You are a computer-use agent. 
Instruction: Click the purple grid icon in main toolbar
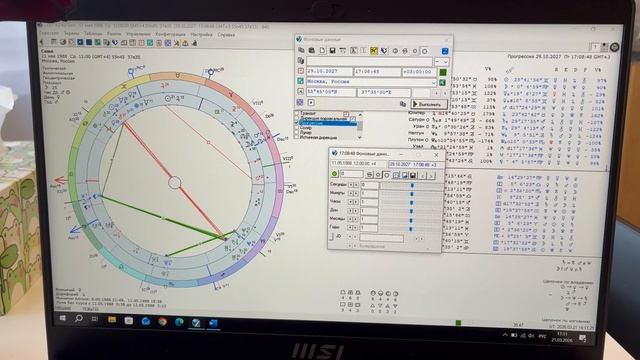point(167,43)
